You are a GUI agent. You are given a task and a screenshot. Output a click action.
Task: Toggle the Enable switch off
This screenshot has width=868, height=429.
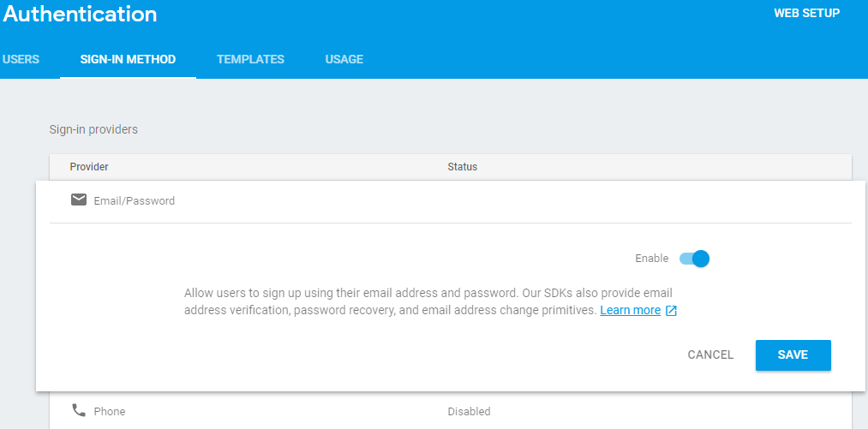pyautogui.click(x=695, y=259)
